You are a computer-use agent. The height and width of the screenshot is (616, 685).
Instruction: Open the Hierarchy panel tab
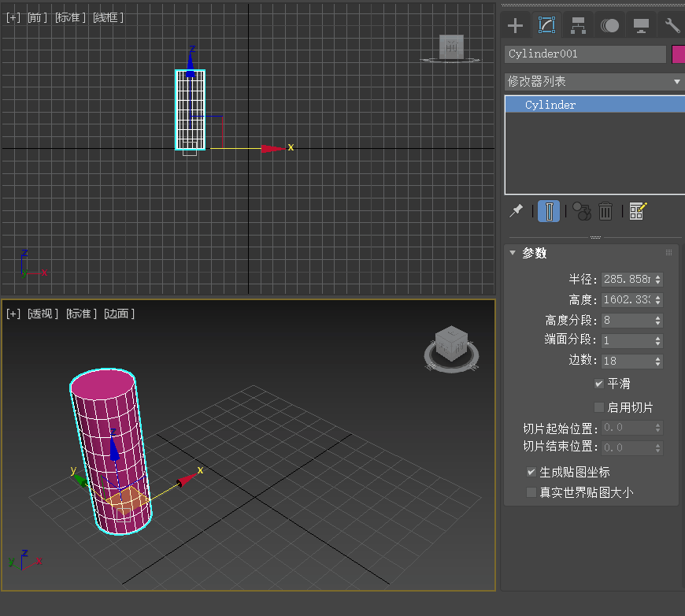[x=578, y=25]
